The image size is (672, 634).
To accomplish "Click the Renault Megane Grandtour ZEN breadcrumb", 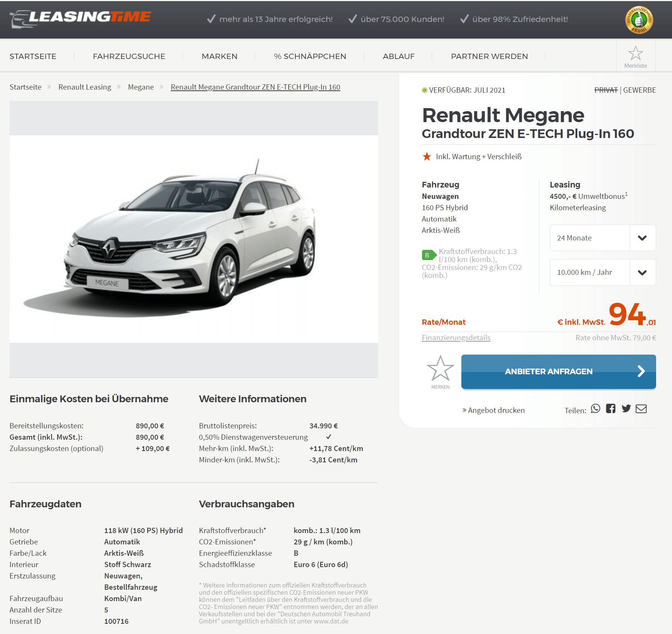I will 256,87.
